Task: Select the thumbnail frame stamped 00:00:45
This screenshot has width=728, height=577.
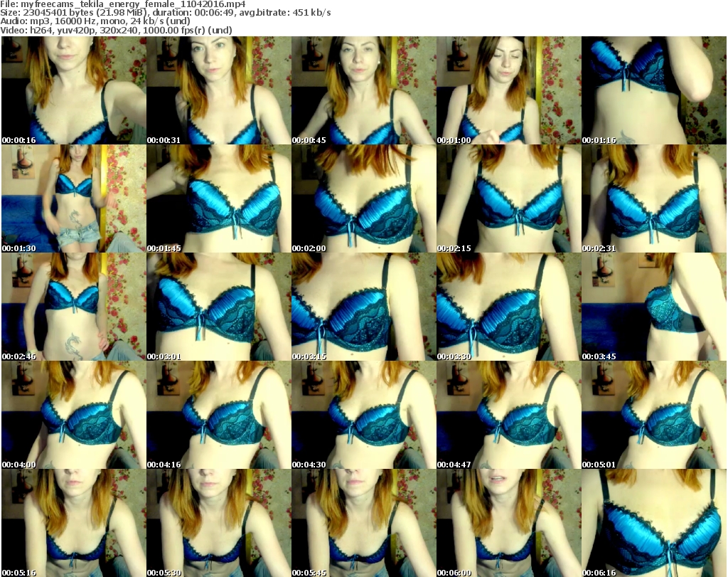Action: coord(363,90)
